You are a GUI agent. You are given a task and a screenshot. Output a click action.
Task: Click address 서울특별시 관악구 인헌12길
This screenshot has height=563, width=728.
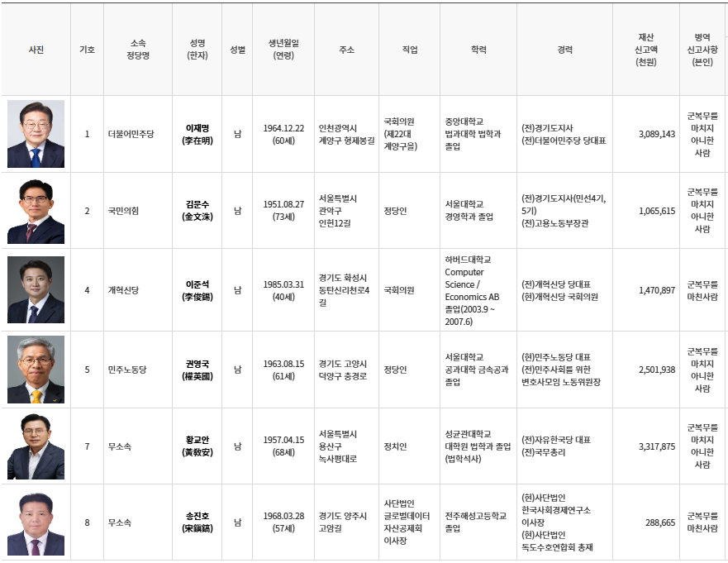[337, 211]
